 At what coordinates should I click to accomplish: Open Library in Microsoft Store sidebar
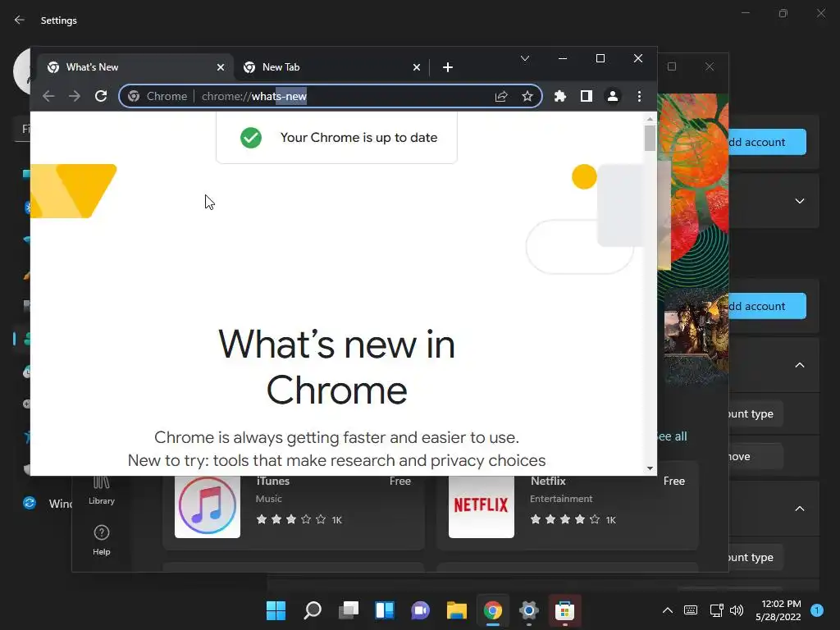(101, 491)
